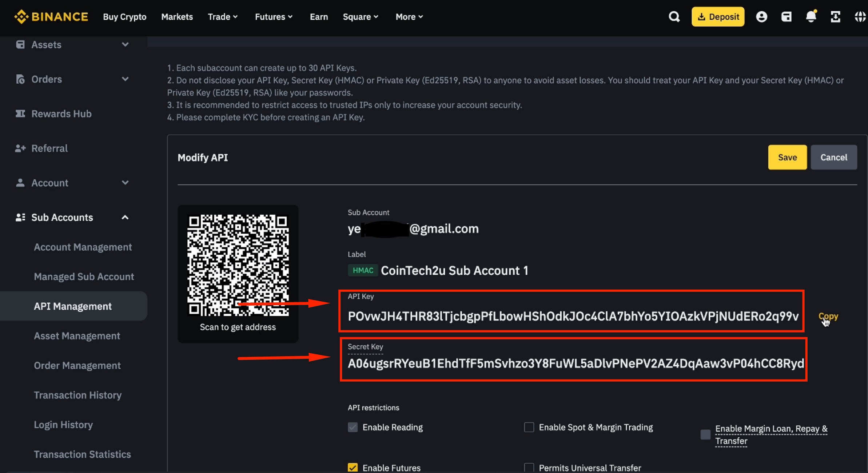Open the wallet icon in header
The image size is (868, 473).
(x=786, y=17)
